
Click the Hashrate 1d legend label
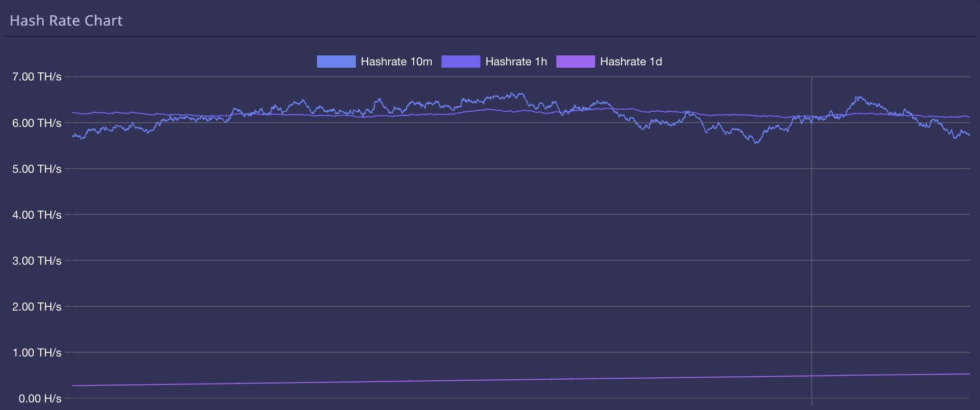point(631,62)
